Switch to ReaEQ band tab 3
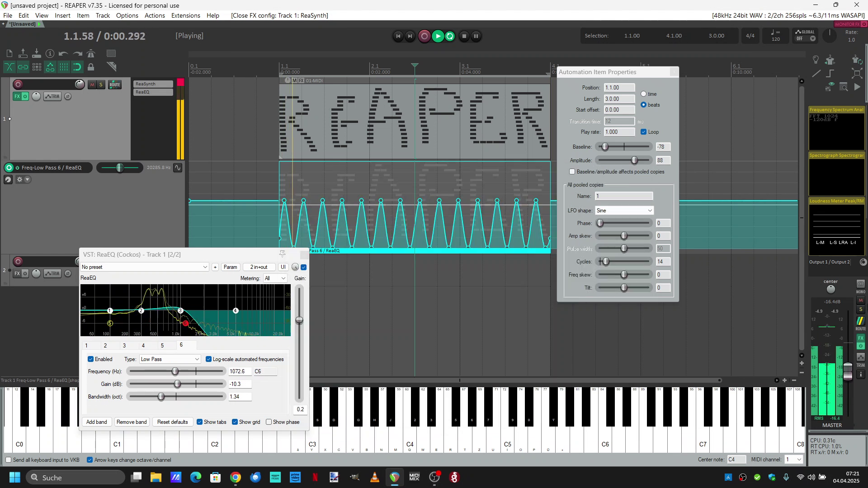The image size is (868, 488). 124,345
